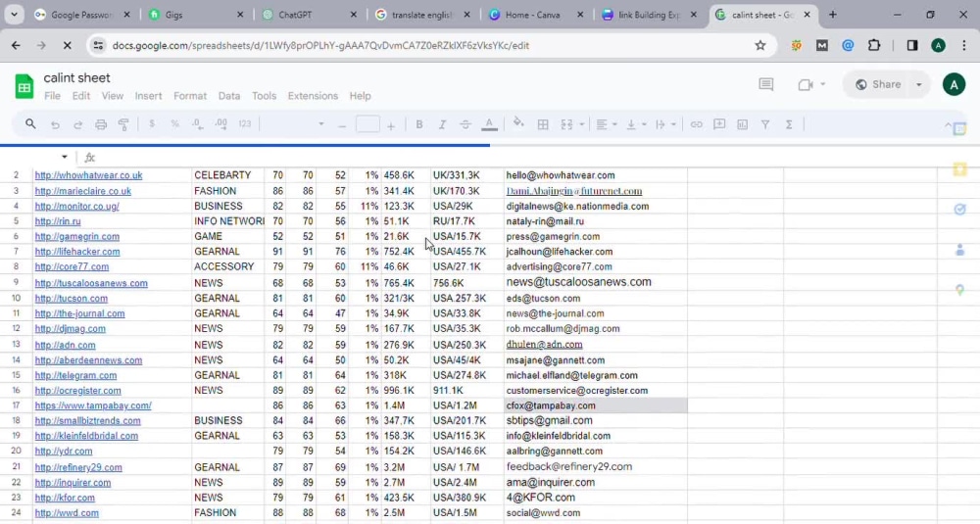The image size is (980, 524).
Task: Open the Data menu
Action: tap(229, 96)
